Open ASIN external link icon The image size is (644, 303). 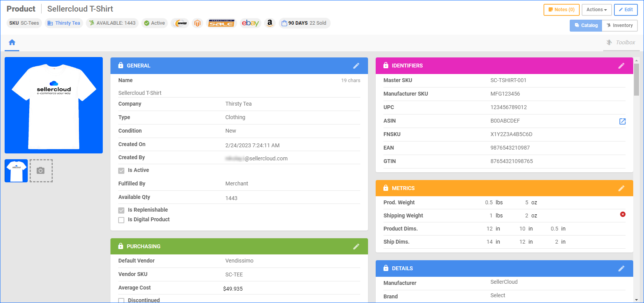(622, 121)
